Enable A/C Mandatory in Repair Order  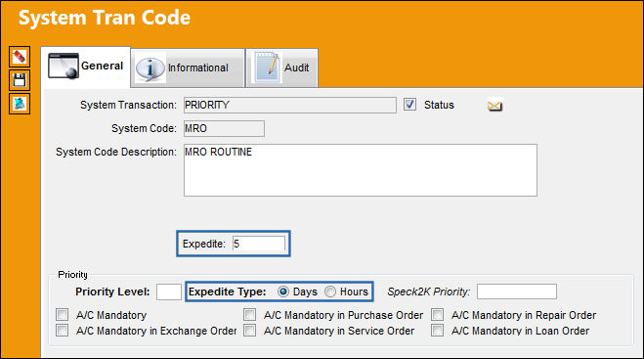pos(438,315)
